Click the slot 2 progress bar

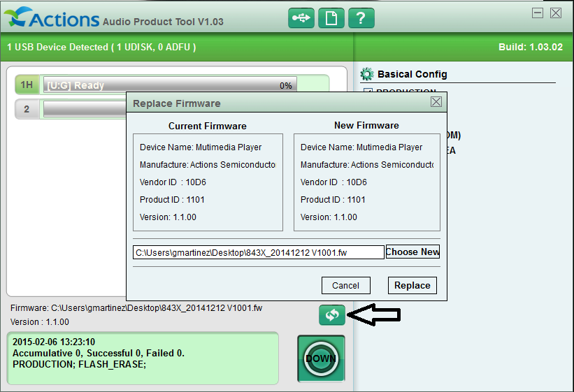pyautogui.click(x=84, y=109)
